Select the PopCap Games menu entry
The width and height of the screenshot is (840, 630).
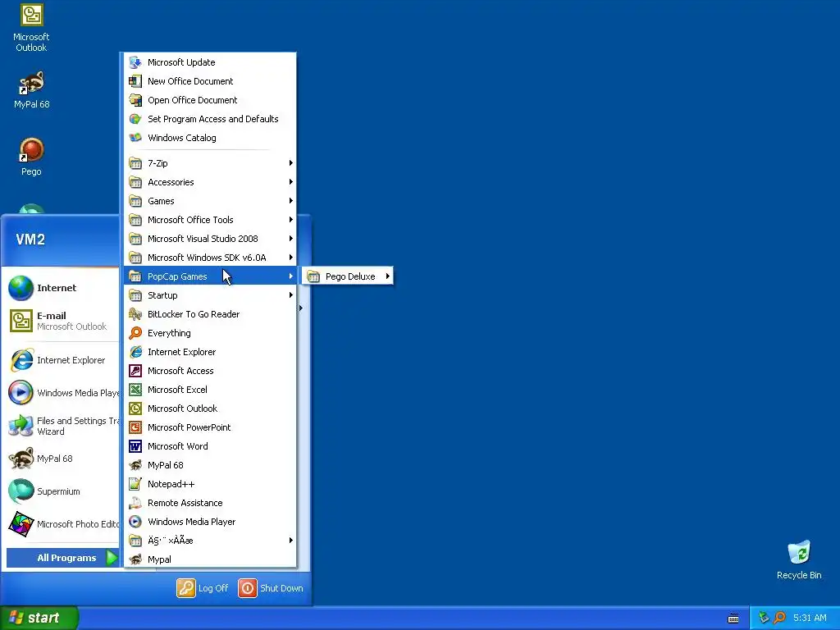coord(210,276)
